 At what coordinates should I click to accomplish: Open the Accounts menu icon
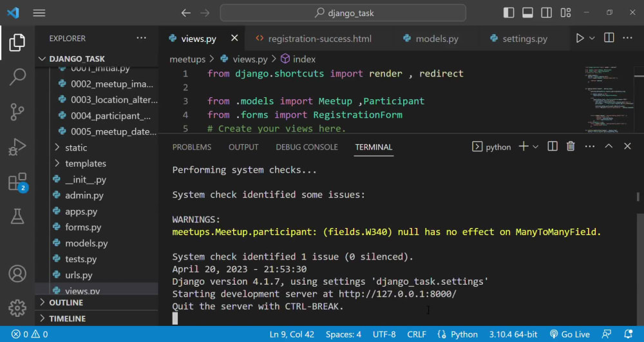coord(17,274)
